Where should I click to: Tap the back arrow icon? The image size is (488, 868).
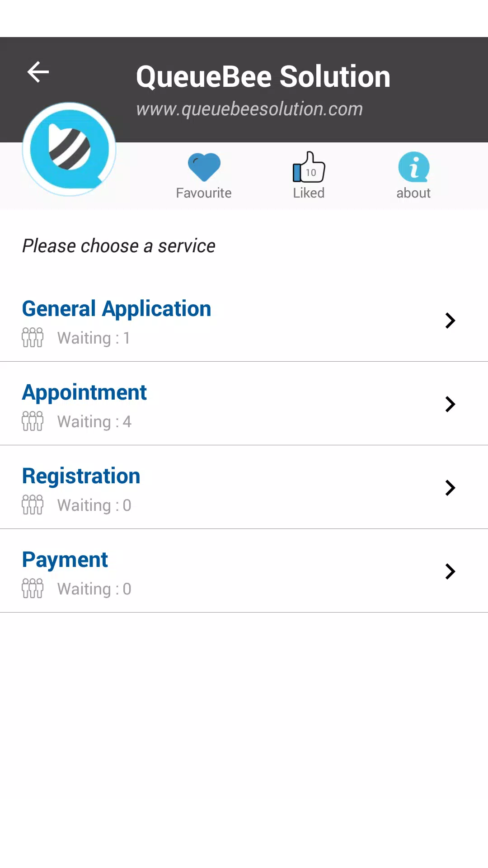click(38, 72)
